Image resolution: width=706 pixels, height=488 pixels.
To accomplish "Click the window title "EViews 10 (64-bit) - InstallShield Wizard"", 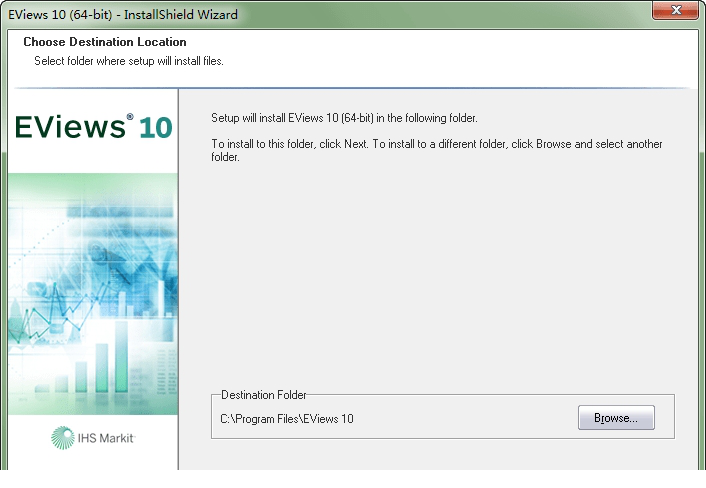I will 122,14.
